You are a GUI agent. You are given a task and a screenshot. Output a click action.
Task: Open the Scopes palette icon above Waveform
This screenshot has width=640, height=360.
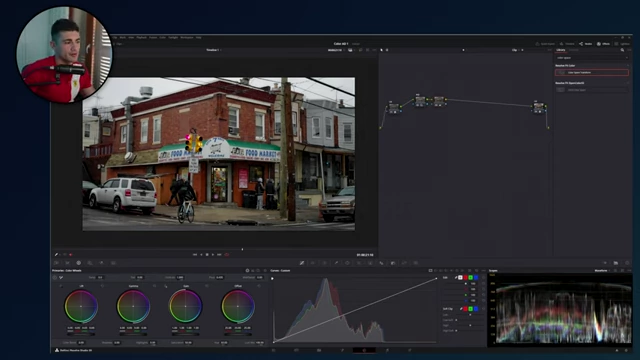[616, 263]
